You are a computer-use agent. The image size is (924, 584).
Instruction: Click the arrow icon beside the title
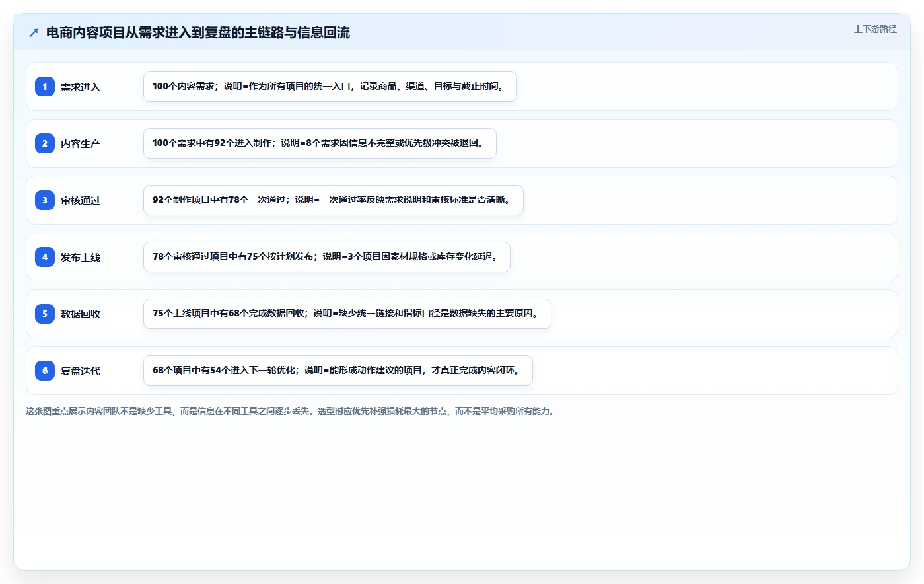[34, 32]
